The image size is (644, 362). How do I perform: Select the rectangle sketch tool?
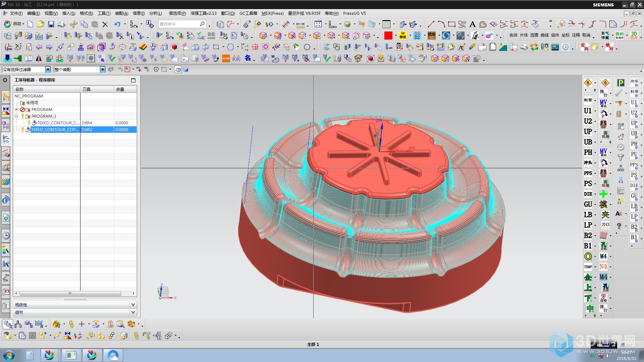tap(452, 24)
